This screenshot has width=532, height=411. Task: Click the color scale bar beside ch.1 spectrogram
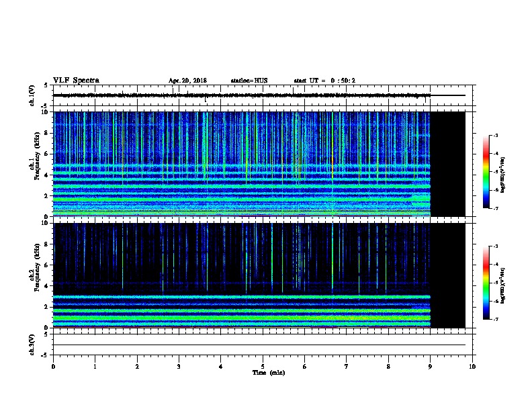pos(486,172)
